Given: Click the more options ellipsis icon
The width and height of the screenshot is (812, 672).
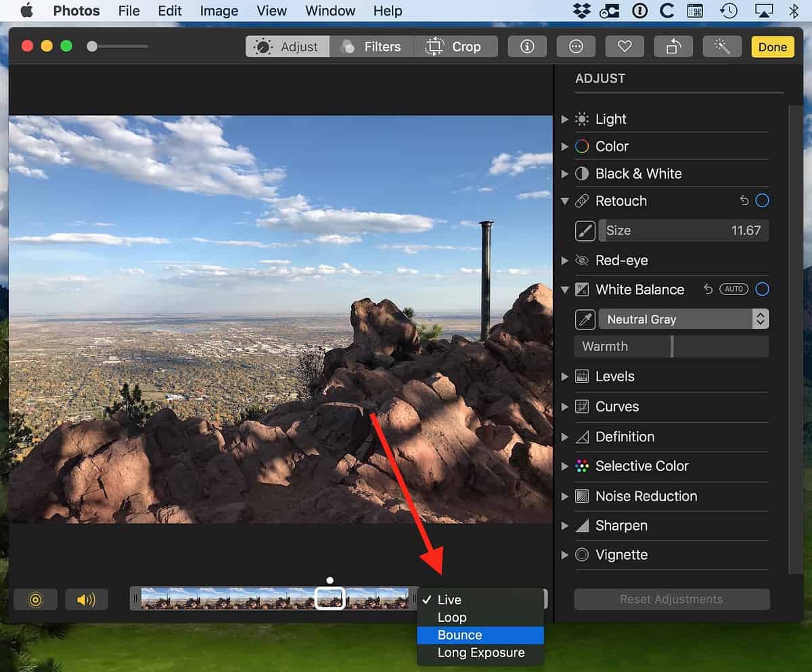Looking at the screenshot, I should click(x=576, y=46).
